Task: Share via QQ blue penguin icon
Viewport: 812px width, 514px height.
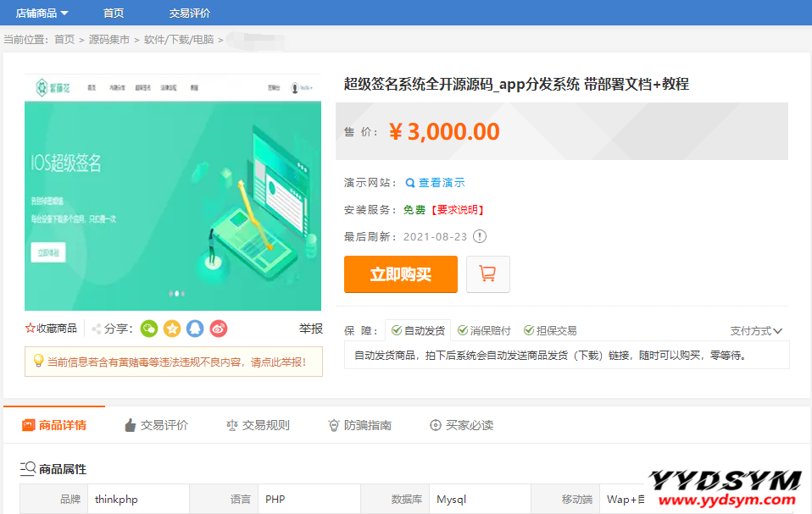Action: (195, 329)
